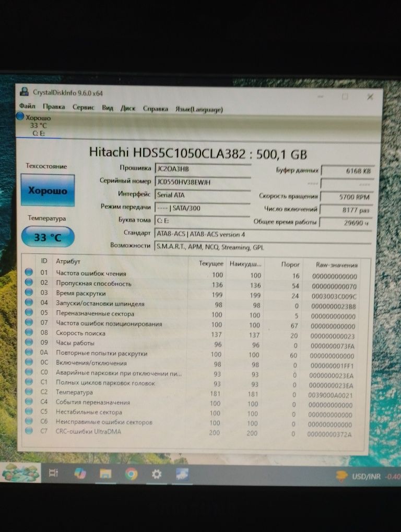
Task: Open the Вид menu
Action: click(107, 108)
